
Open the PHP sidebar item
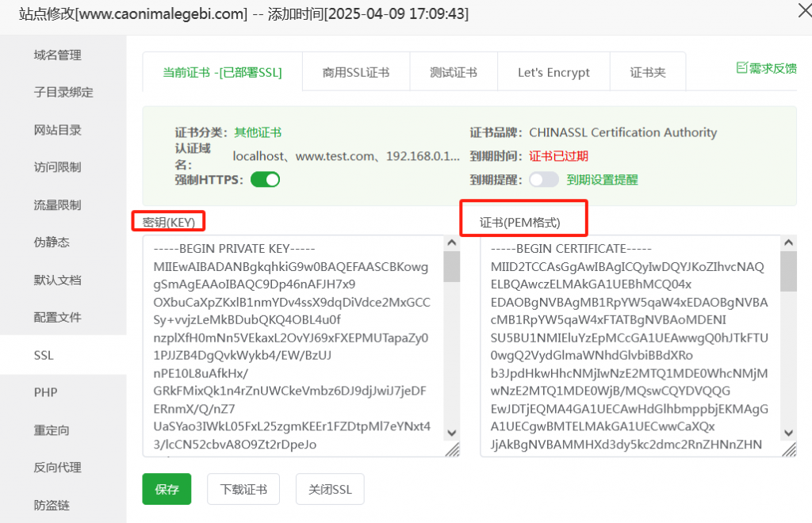click(45, 392)
